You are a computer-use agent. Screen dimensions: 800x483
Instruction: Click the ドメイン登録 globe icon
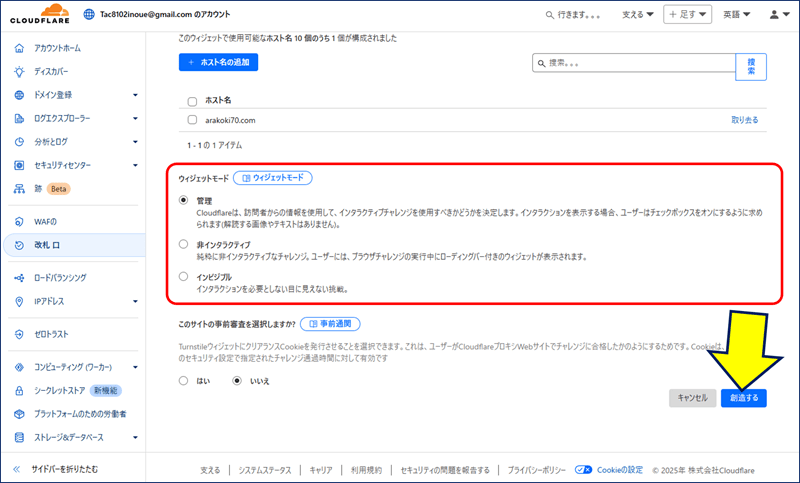coord(19,95)
